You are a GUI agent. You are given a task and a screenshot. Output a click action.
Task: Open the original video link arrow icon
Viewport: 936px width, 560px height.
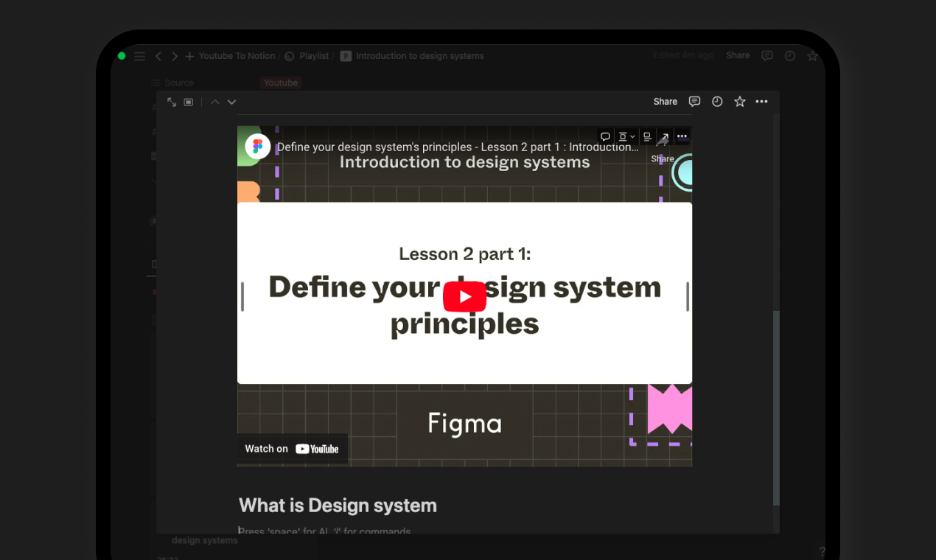[x=664, y=136]
